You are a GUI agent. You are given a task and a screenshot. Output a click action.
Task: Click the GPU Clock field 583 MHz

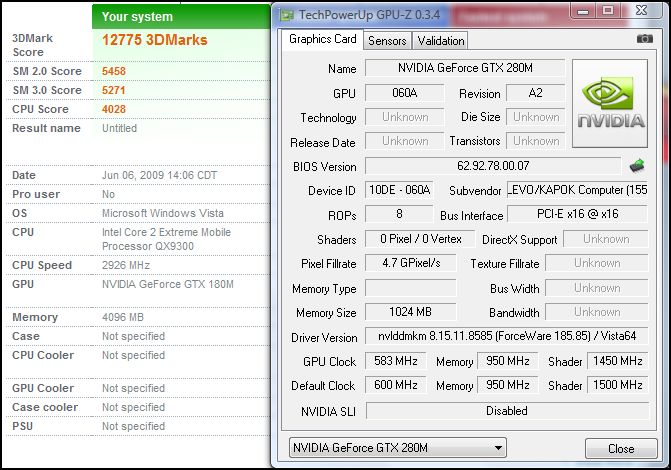[x=395, y=361]
